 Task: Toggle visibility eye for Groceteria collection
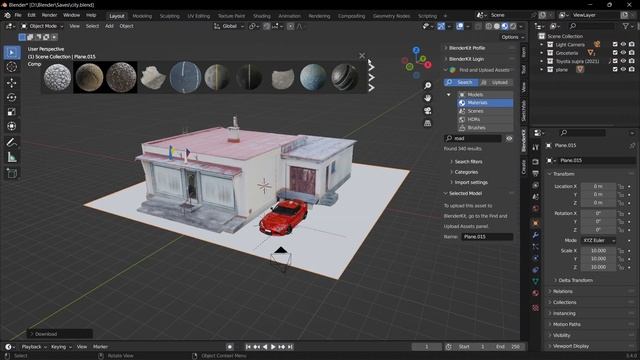click(x=623, y=53)
